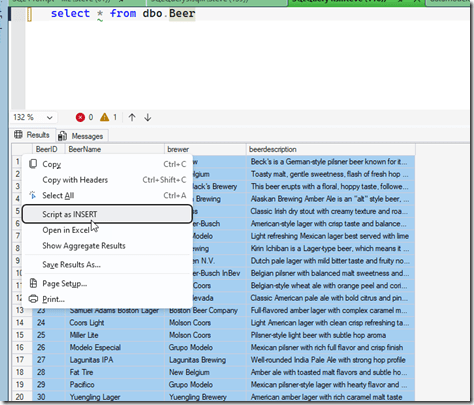Image resolution: width=474 pixels, height=405 pixels.
Task: Click the Select All cursor icon
Action: tap(33, 195)
